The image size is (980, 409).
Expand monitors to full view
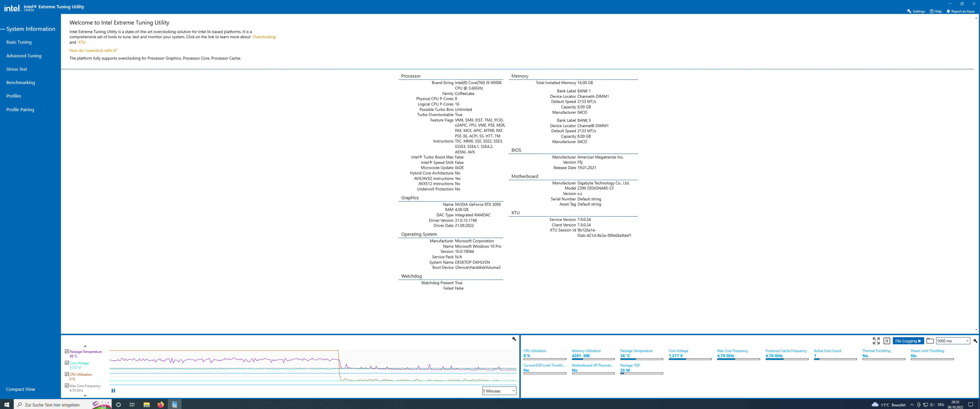click(x=876, y=341)
